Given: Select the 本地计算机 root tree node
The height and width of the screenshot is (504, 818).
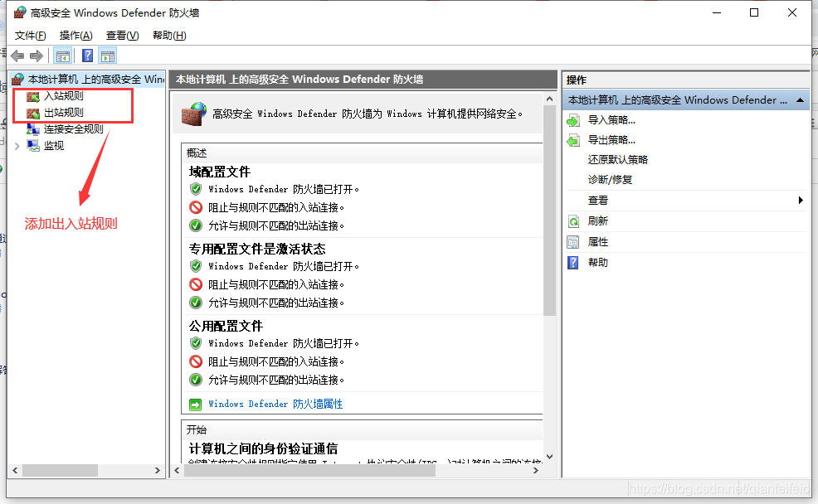Looking at the screenshot, I should (96, 80).
